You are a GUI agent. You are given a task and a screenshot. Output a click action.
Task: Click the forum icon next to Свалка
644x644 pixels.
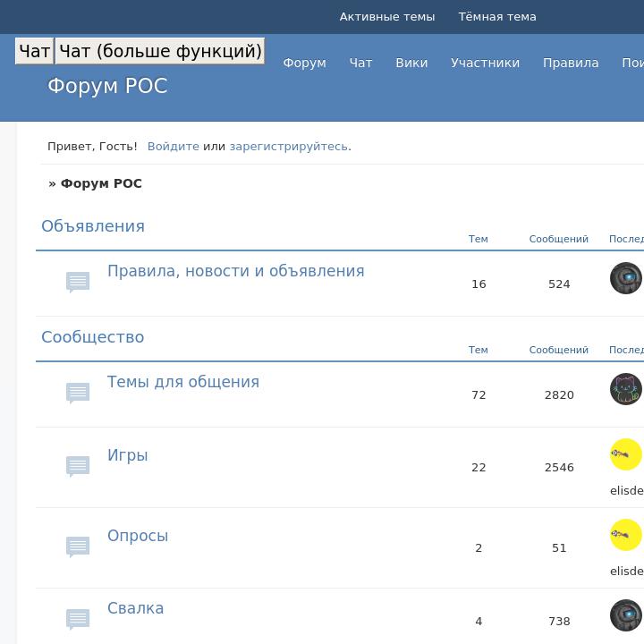click(78, 619)
